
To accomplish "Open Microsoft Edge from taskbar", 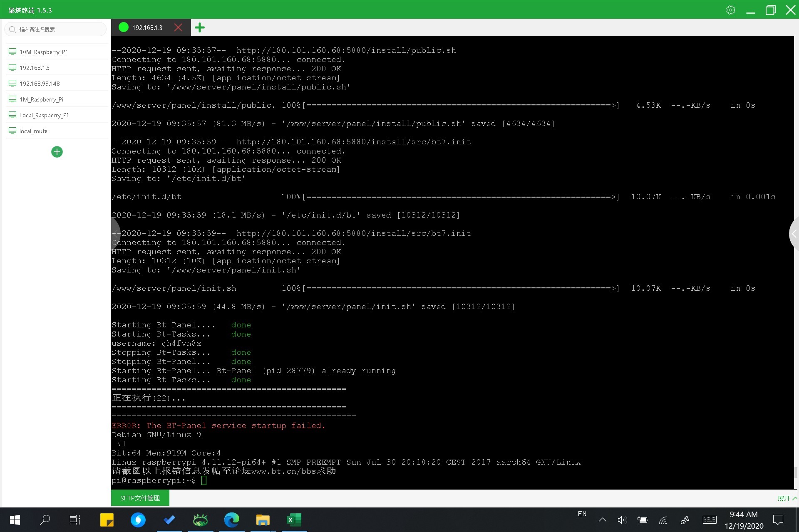I will 232,520.
